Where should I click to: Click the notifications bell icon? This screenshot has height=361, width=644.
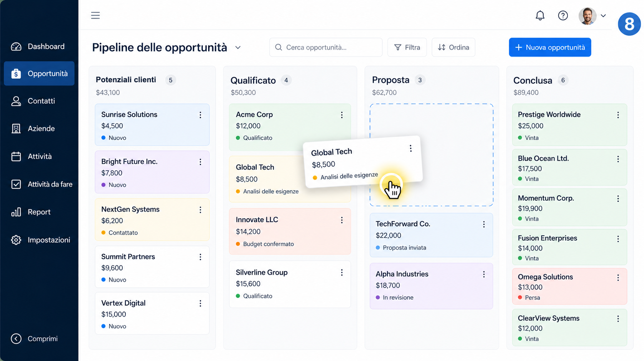click(540, 15)
